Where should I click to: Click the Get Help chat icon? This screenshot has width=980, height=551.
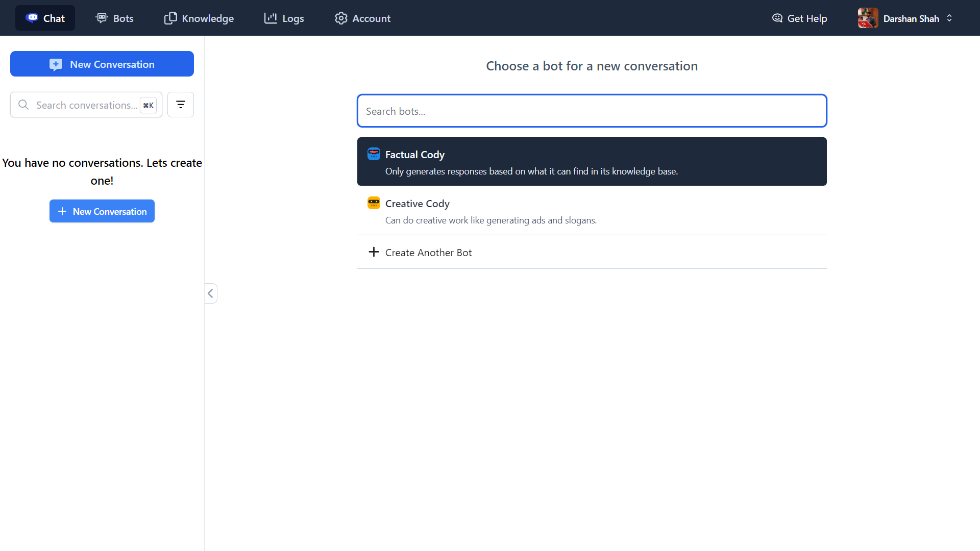click(777, 18)
